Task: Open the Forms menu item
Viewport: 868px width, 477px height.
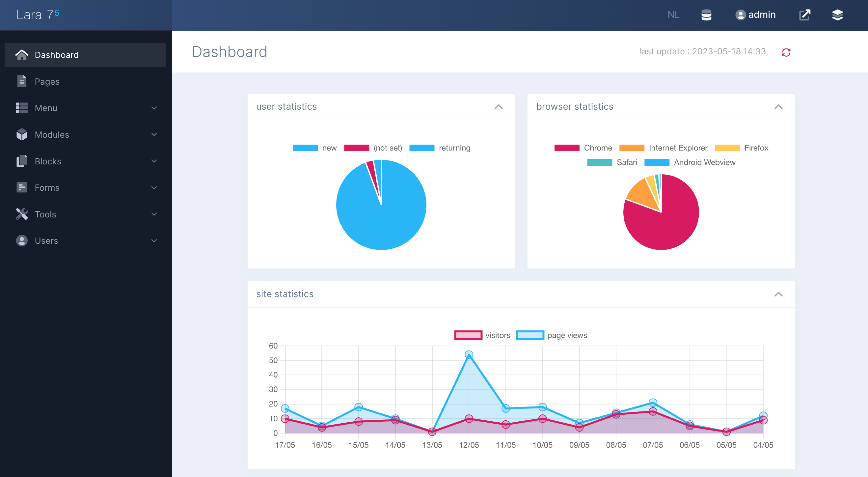Action: [x=47, y=187]
